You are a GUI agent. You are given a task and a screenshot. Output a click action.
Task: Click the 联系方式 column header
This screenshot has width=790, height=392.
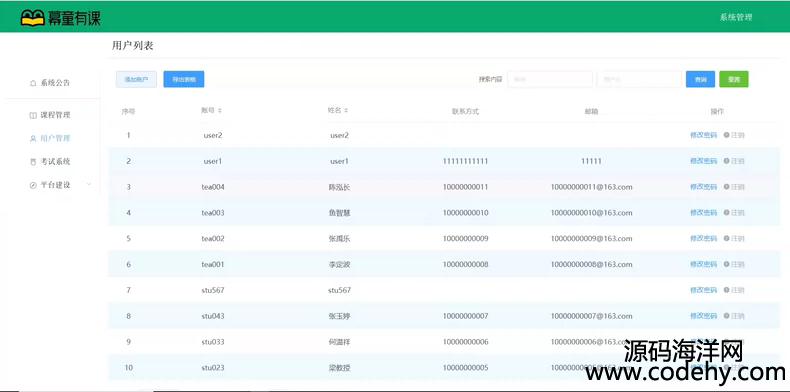465,111
